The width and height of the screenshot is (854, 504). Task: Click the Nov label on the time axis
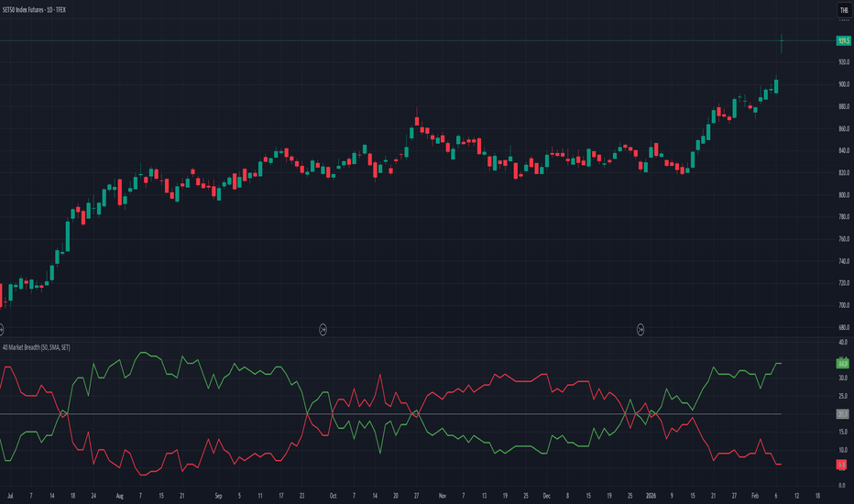tap(443, 496)
